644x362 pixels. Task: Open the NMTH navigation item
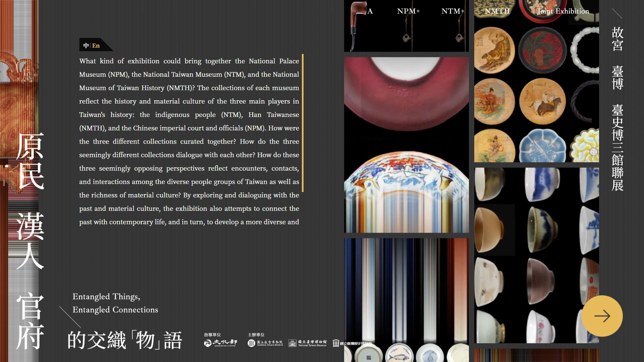click(497, 11)
